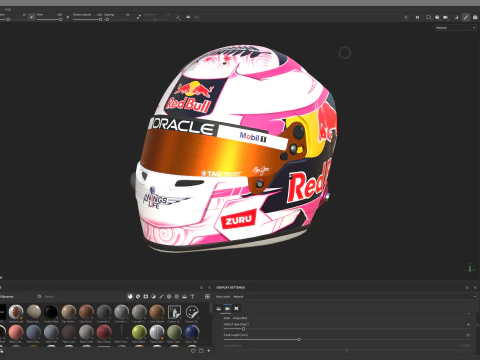Viewport: 480px width, 360px height.
Task: Open the Material viewport mode dropdown
Action: 455,28
